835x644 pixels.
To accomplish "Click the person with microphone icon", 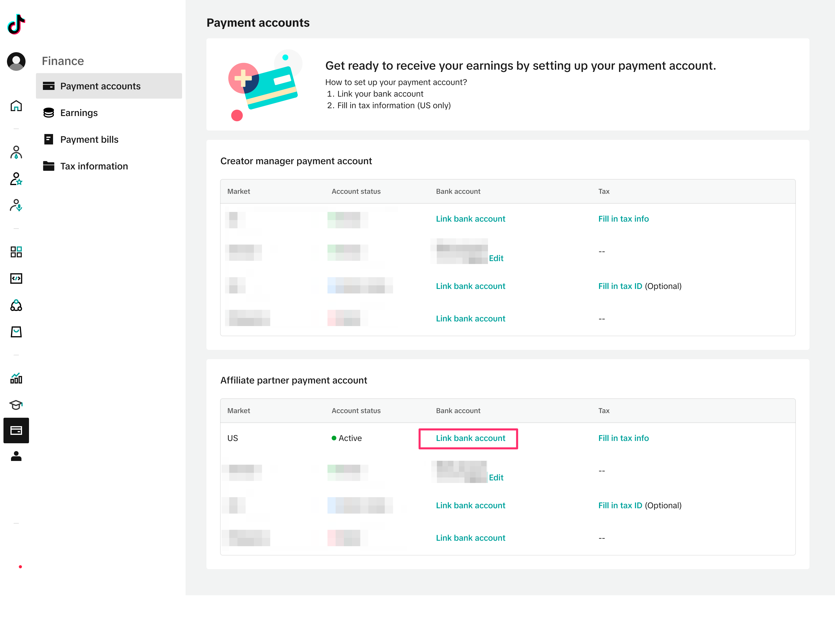I will (x=16, y=205).
